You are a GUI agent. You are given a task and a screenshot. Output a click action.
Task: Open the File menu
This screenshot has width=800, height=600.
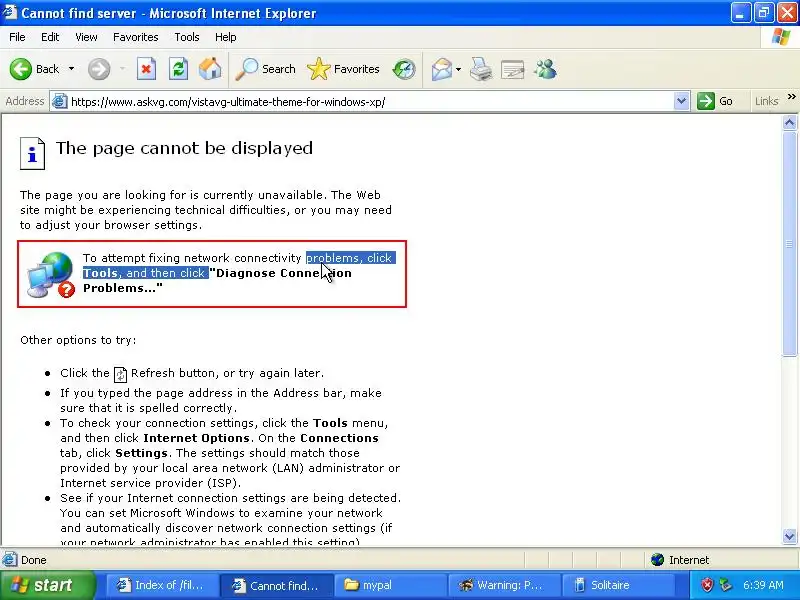[17, 37]
